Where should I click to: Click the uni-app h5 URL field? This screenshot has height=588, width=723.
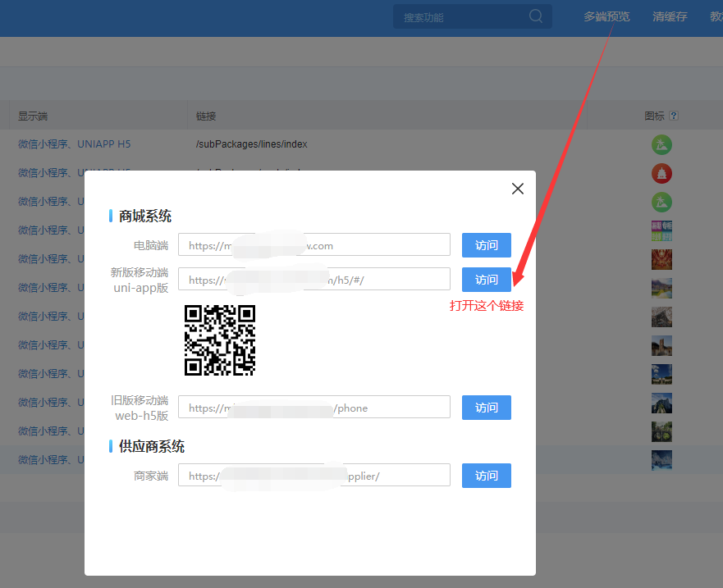point(313,280)
